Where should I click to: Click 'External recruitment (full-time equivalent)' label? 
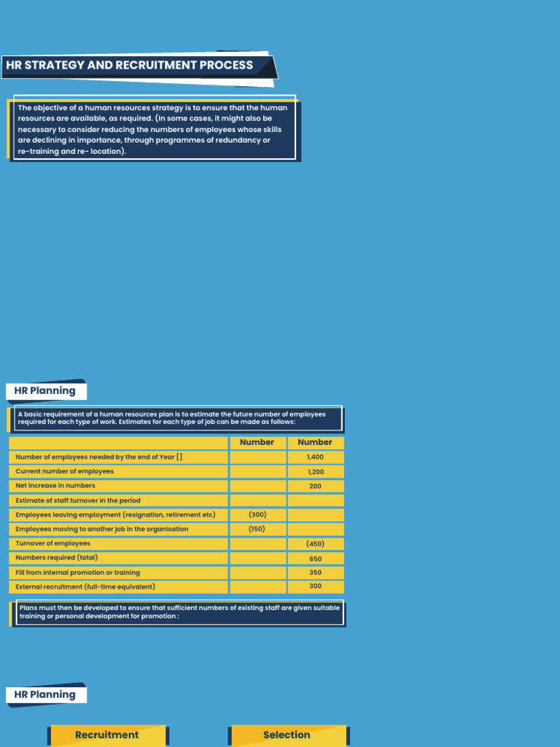coord(85,587)
